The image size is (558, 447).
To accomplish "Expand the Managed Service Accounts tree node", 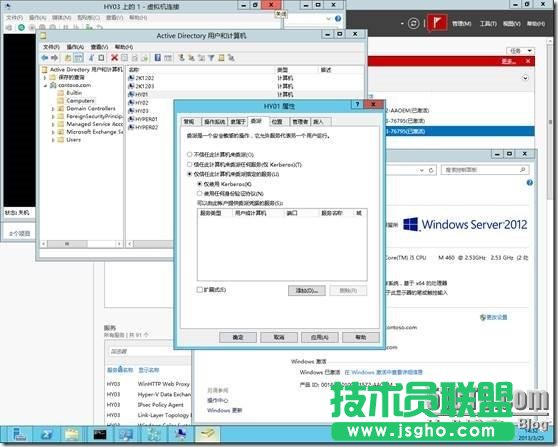I will coord(53,124).
